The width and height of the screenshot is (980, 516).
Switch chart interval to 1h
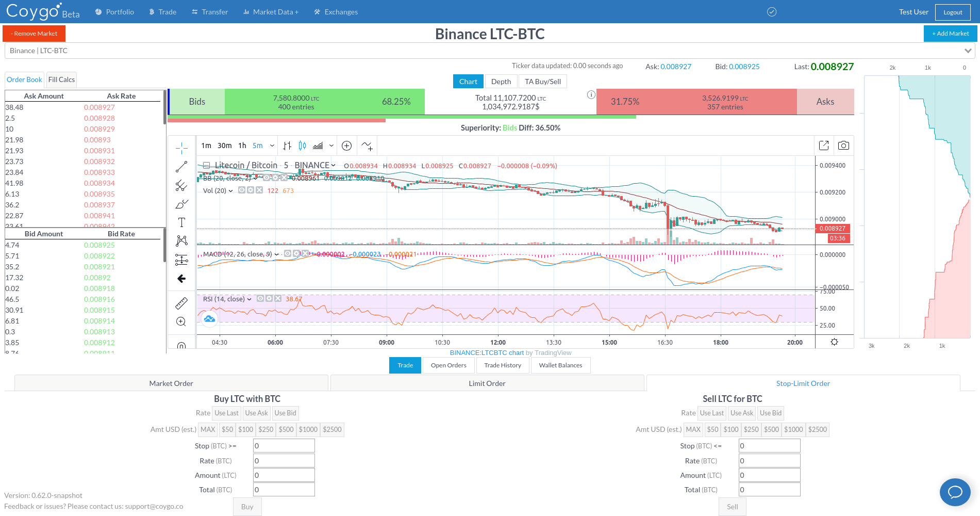[x=242, y=146]
